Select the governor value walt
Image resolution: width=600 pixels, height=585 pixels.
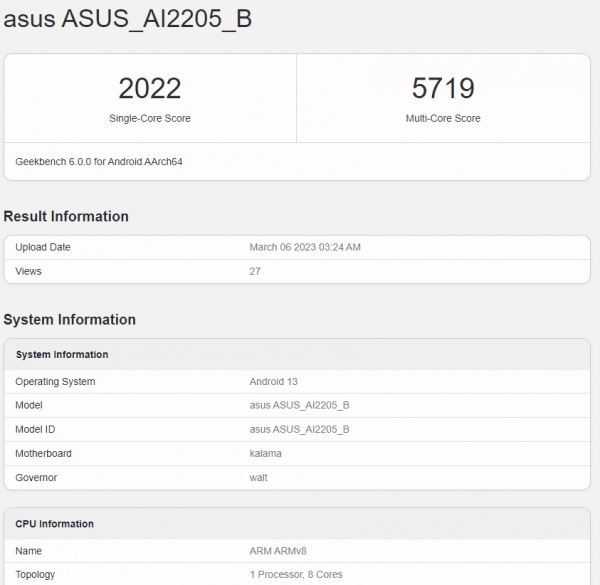[x=258, y=477]
